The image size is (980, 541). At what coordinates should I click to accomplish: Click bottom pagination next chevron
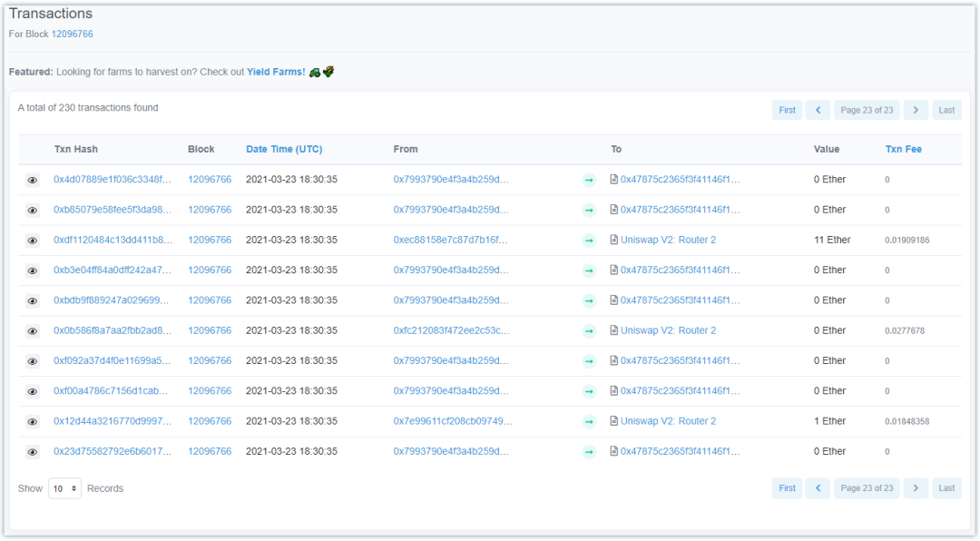[916, 487]
